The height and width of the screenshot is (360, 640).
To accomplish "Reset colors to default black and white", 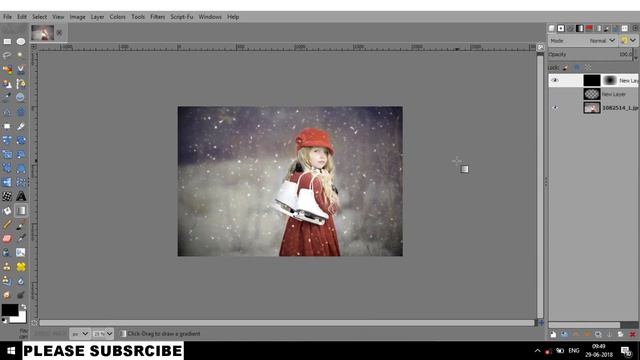I will click(4, 321).
